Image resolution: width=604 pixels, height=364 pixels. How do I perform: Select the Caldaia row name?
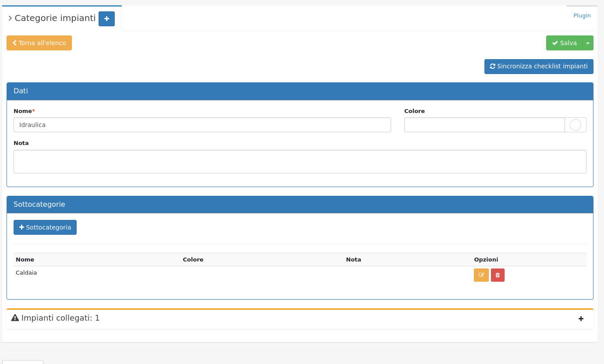click(26, 273)
